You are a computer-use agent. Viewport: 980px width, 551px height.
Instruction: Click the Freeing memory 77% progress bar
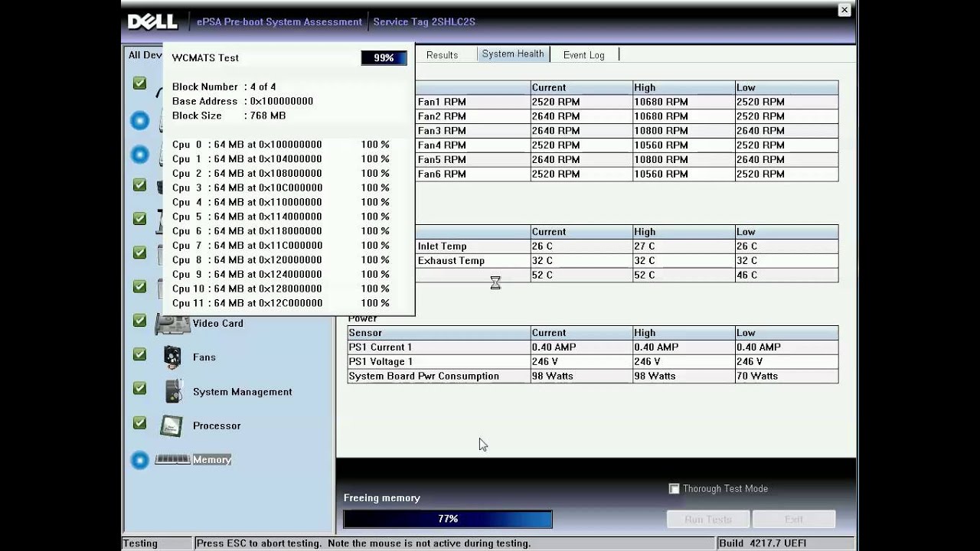448,519
